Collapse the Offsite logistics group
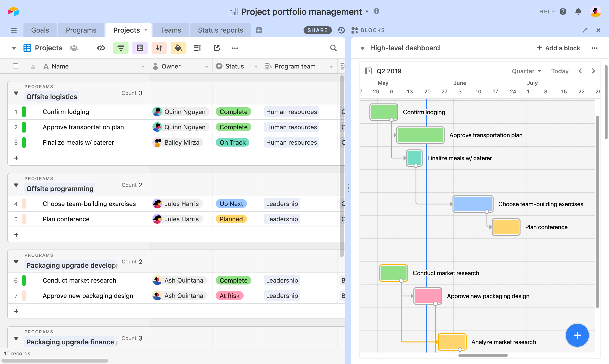Screen dimensions: 609x364 [16, 93]
